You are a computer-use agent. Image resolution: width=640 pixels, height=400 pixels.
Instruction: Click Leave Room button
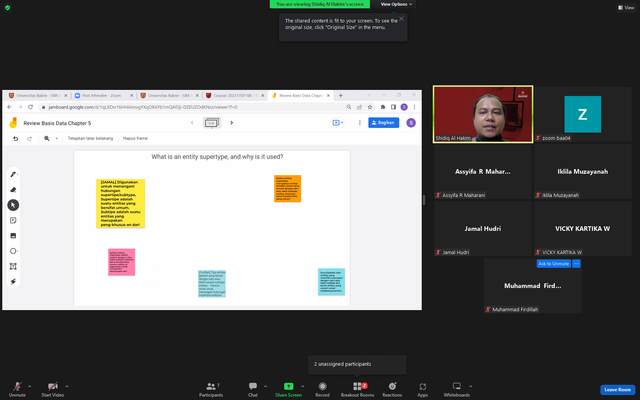tap(617, 390)
